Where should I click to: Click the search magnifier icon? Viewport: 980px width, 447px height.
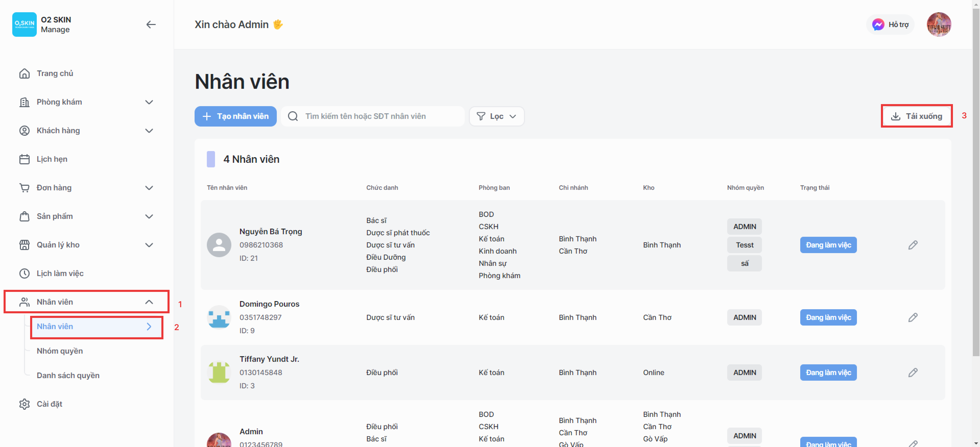tap(293, 116)
